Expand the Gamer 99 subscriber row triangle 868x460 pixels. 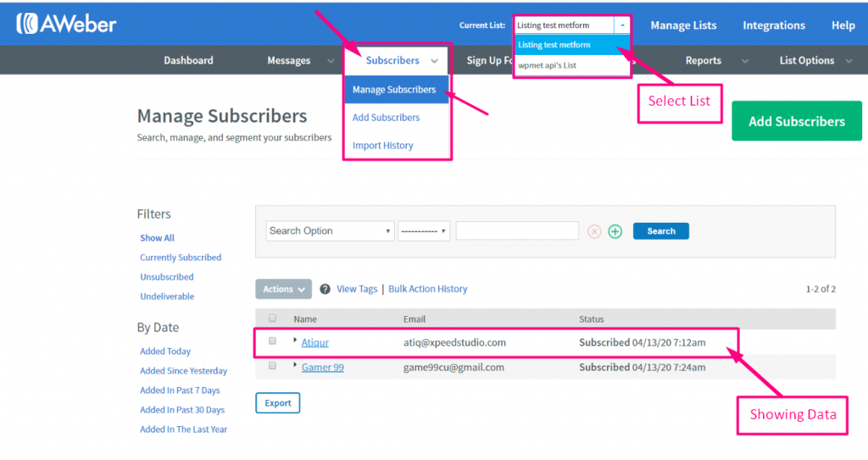coord(295,365)
